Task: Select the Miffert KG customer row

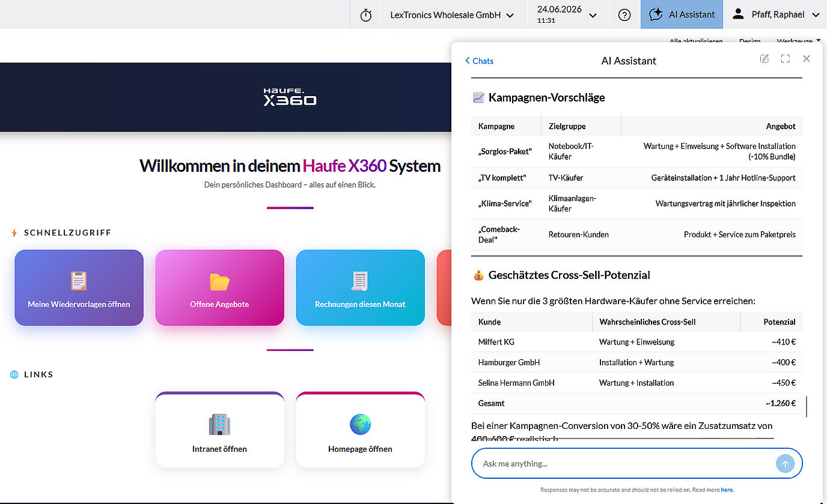Action: pos(637,342)
